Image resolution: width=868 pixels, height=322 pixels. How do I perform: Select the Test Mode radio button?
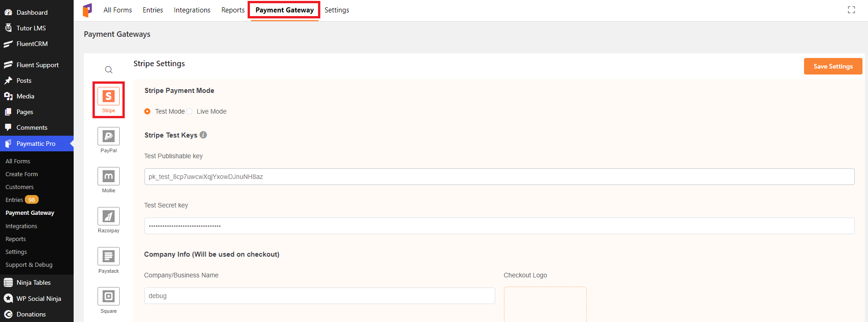[x=147, y=111]
